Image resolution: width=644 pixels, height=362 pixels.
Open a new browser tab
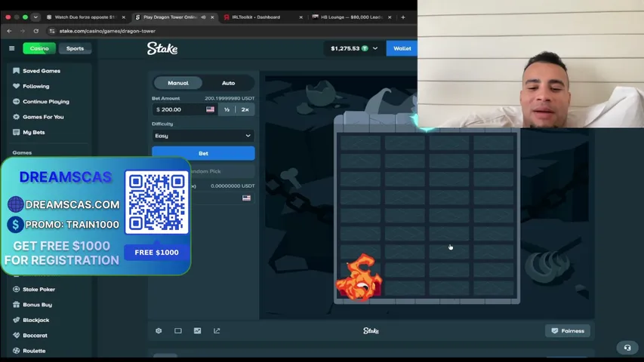click(403, 17)
